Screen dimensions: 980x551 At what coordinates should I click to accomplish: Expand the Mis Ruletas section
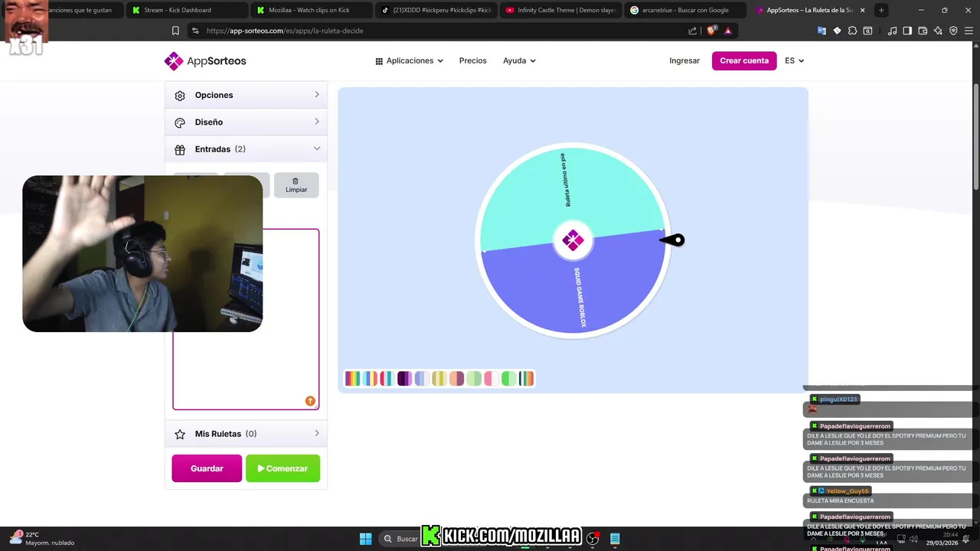(246, 434)
